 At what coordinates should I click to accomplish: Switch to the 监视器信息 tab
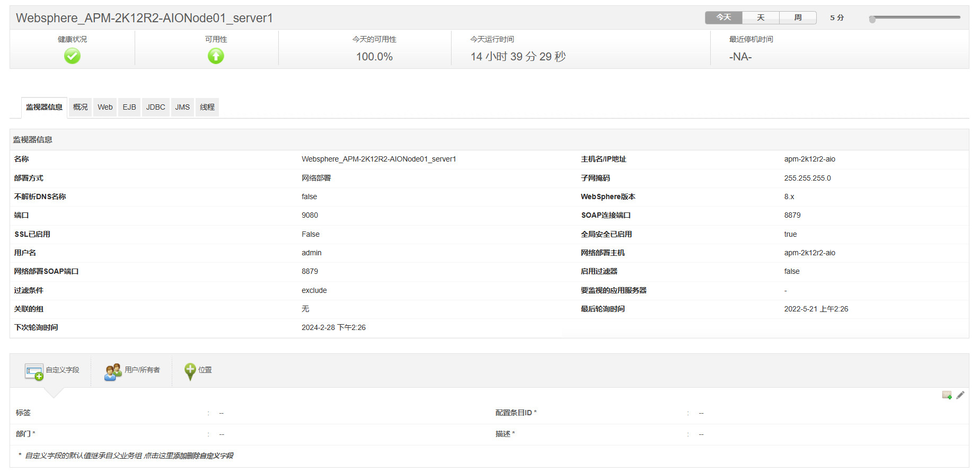point(44,107)
